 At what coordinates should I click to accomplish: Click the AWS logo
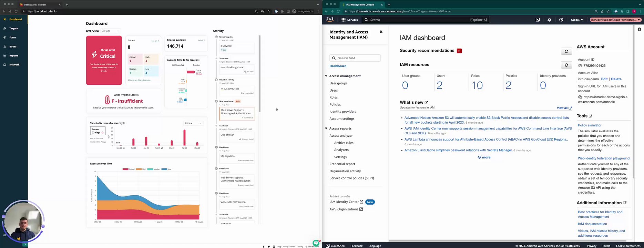[330, 20]
